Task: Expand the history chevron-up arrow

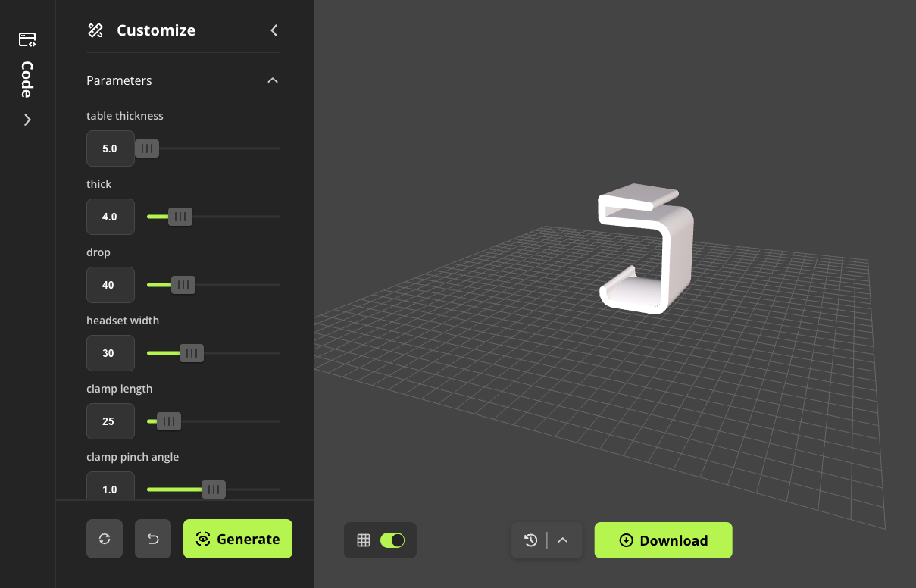Action: click(562, 540)
